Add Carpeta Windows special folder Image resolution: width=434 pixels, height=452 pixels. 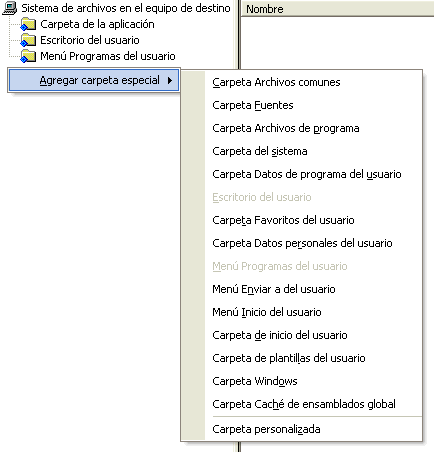255,381
